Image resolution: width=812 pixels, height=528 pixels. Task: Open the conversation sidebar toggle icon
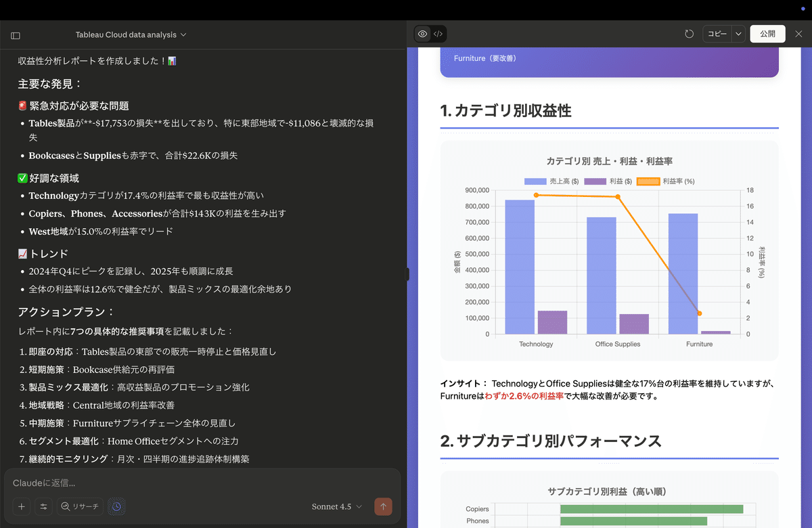15,35
